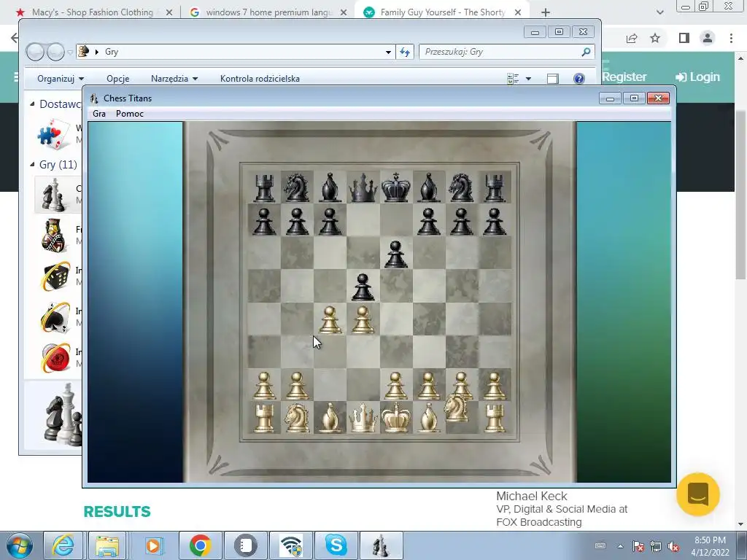The height and width of the screenshot is (560, 747).
Task: Open address bar history dropdown in Gry window
Action: pyautogui.click(x=388, y=52)
